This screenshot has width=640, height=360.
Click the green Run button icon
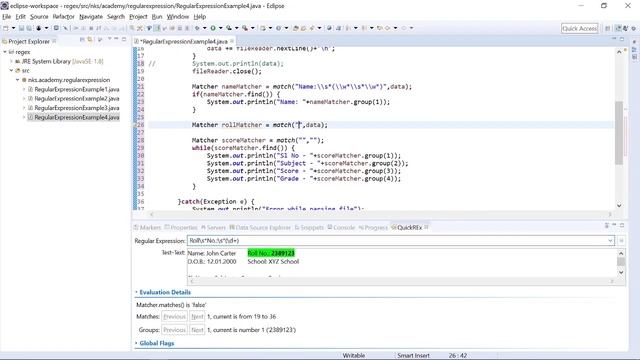click(x=213, y=28)
